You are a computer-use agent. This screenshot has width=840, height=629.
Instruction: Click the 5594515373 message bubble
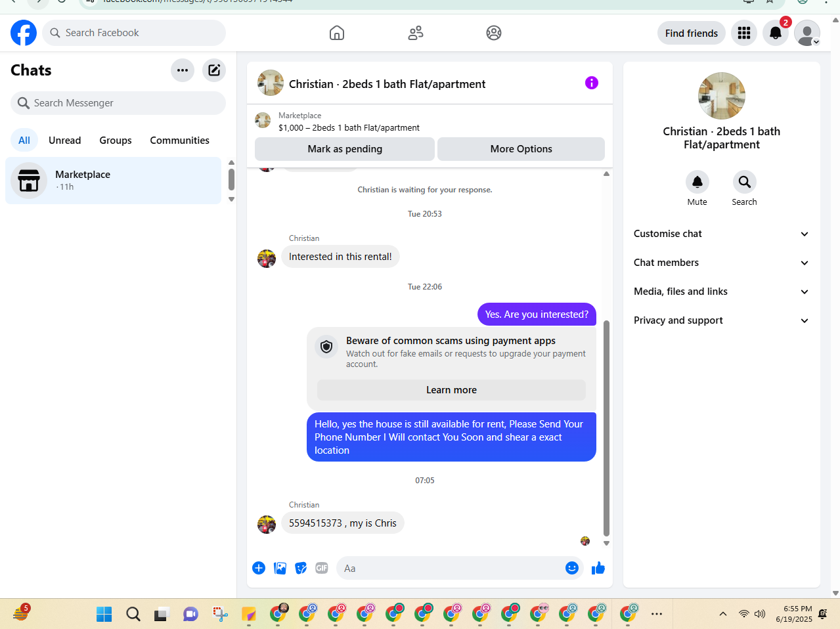pos(343,523)
